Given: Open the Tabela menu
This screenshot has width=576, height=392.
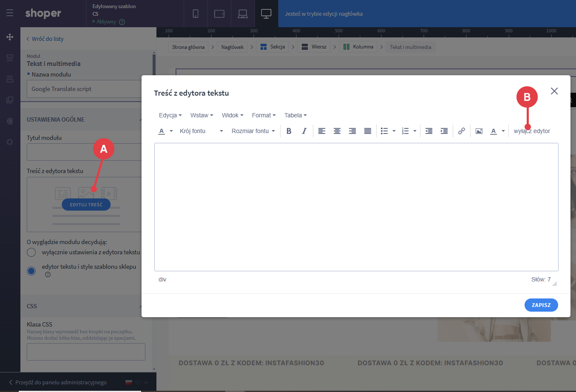Looking at the screenshot, I should pyautogui.click(x=295, y=115).
